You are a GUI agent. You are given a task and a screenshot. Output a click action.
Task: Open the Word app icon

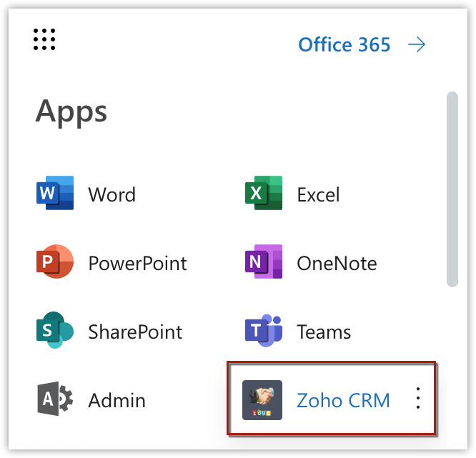click(55, 194)
